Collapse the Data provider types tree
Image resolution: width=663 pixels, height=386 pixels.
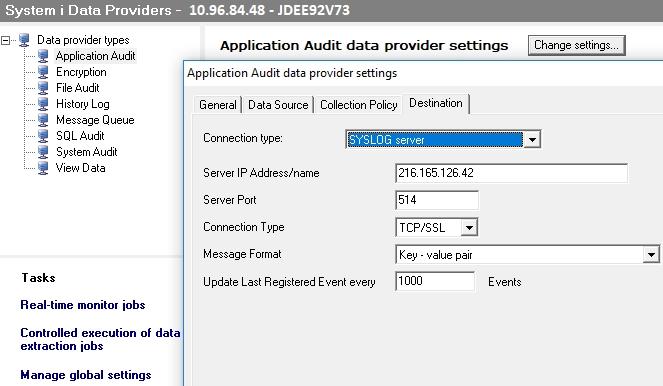coord(5,41)
